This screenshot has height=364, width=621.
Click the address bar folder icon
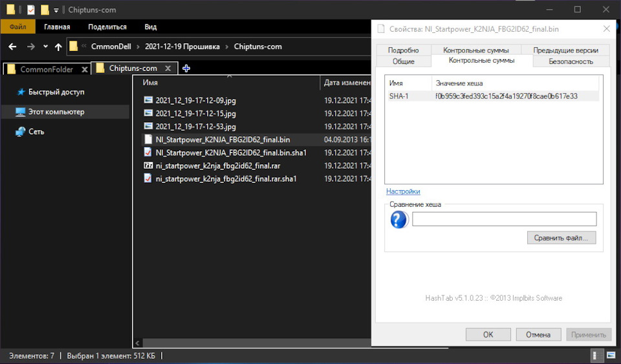73,47
